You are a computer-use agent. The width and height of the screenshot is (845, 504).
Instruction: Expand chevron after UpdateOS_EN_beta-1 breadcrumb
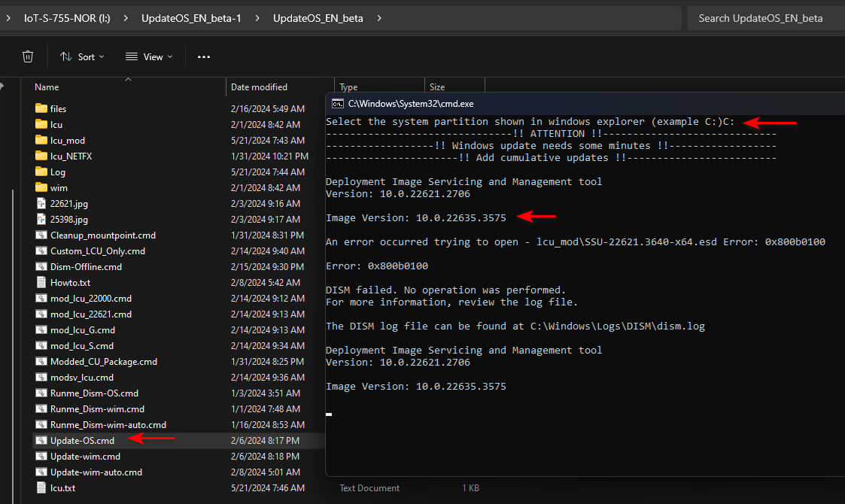(x=257, y=18)
